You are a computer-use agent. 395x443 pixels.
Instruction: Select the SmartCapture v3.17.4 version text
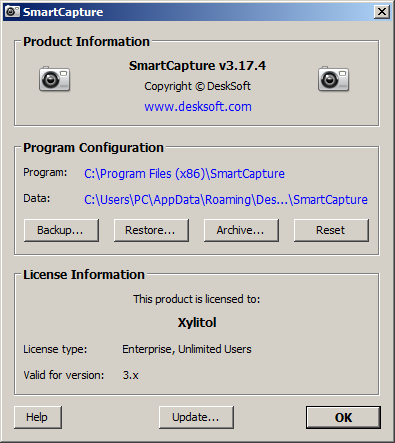(x=197, y=66)
